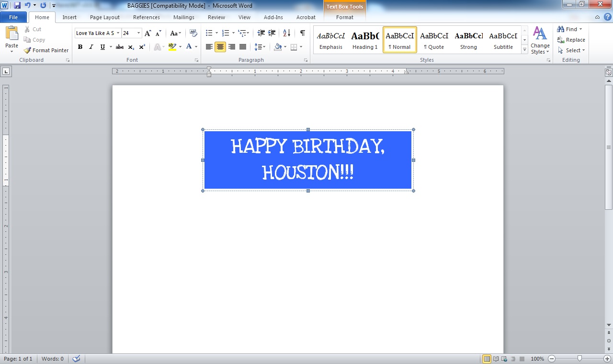Screen dimensions: 613x364
Task: Open the Font dialog launcher
Action: click(196, 60)
